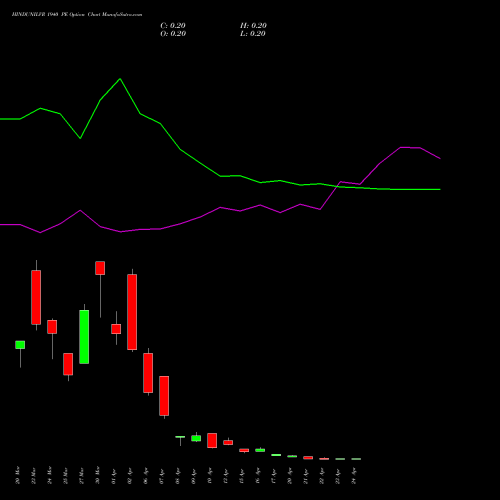
Task: Select the close value C: 0.20
Action: 173,26
